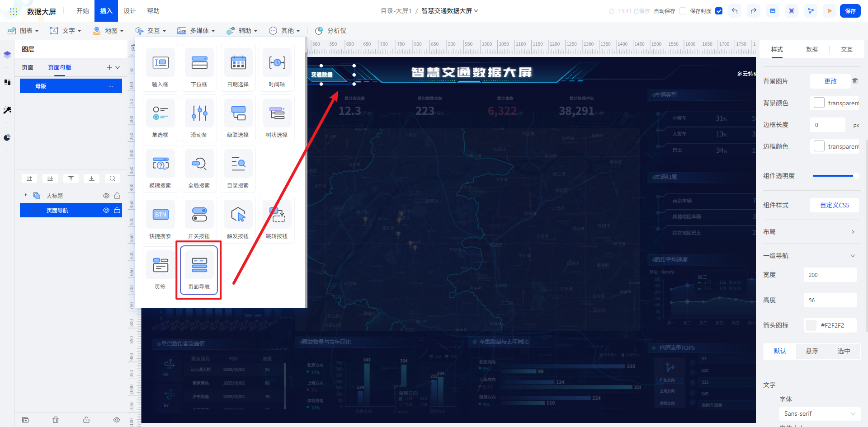Image resolution: width=868 pixels, height=427 pixels.
Task: Open the Sans-serif font dropdown
Action: pos(820,413)
